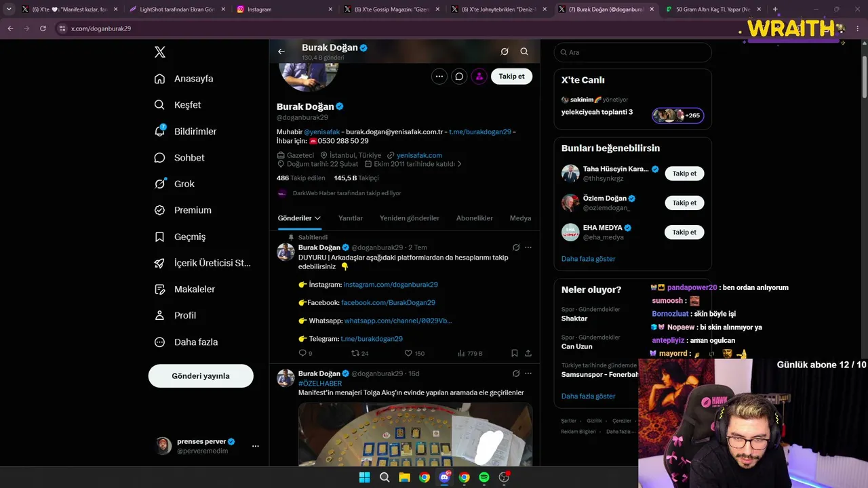View the pinned post's 779 B view stats

pyautogui.click(x=470, y=353)
